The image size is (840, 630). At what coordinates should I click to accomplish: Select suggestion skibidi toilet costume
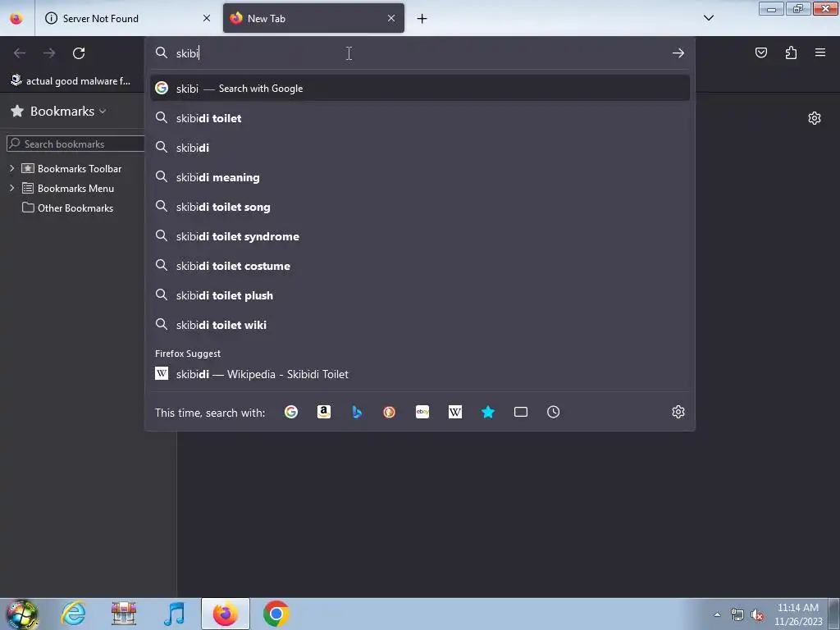tap(420, 266)
